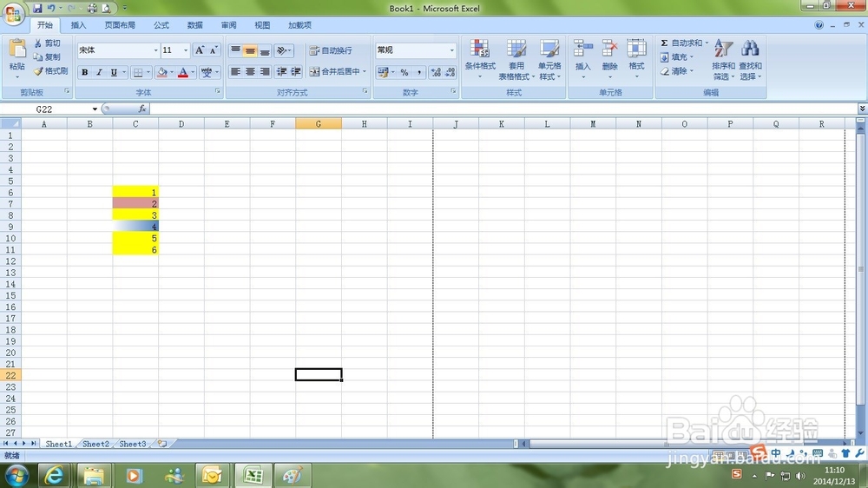Click insert function fx button
Image resolution: width=868 pixels, height=488 pixels.
click(x=141, y=109)
